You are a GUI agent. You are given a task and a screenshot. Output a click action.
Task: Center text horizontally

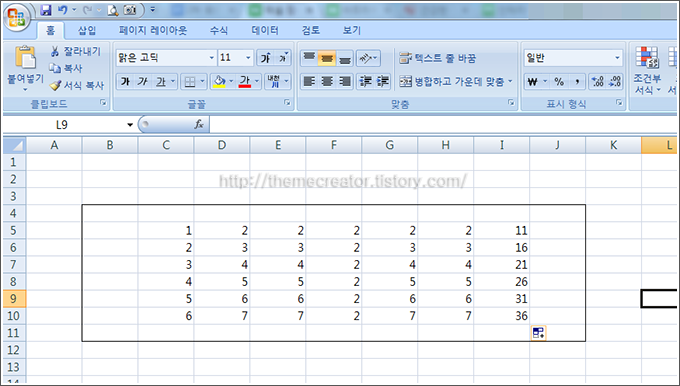327,81
